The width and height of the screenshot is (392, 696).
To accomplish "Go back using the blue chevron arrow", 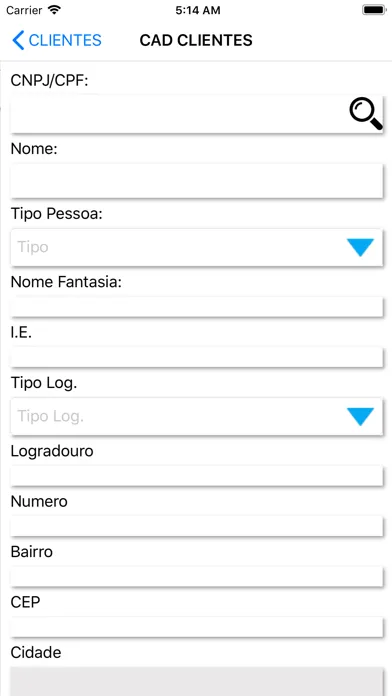I will (18, 40).
